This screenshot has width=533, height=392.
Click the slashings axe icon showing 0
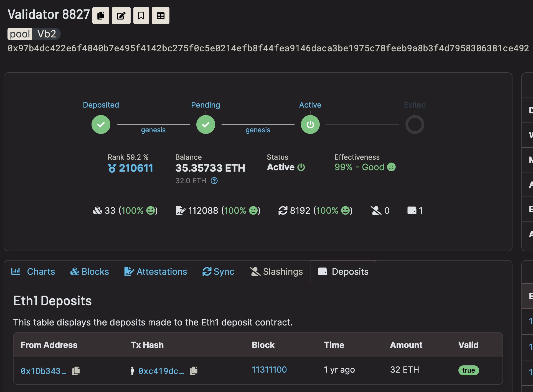[376, 210]
